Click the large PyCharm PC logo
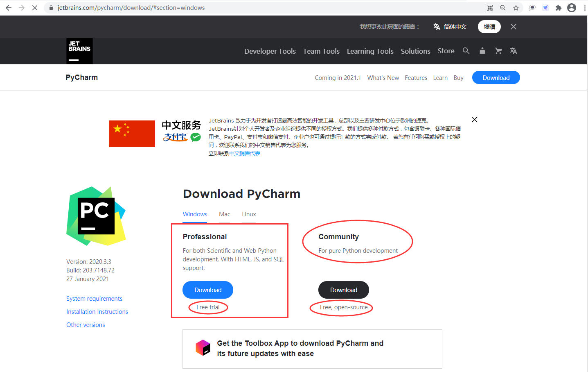588x372 pixels. [96, 216]
